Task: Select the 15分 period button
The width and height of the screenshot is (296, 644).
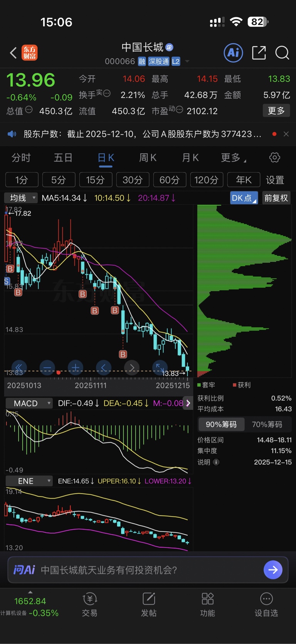Action: (x=96, y=180)
